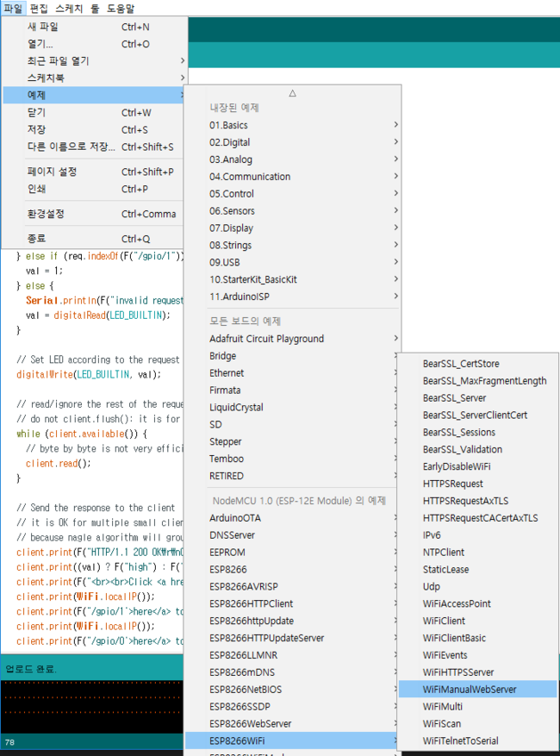Open Bridge examples submenu
560x756 pixels.
pyautogui.click(x=293, y=356)
